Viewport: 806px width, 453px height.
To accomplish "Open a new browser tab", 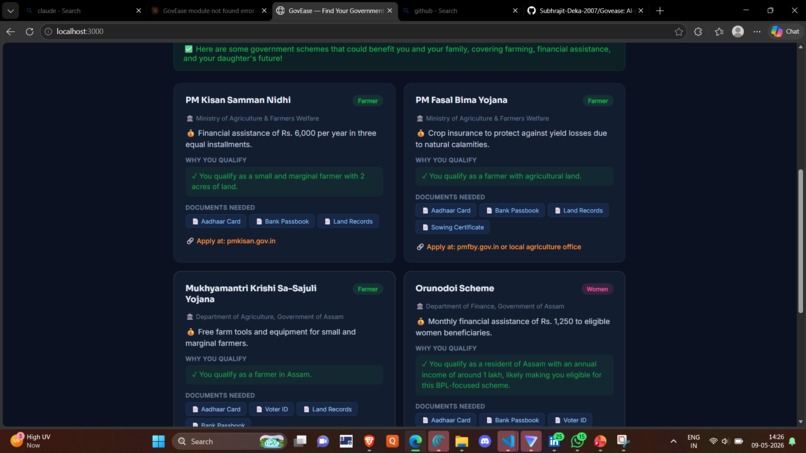I will (660, 10).
